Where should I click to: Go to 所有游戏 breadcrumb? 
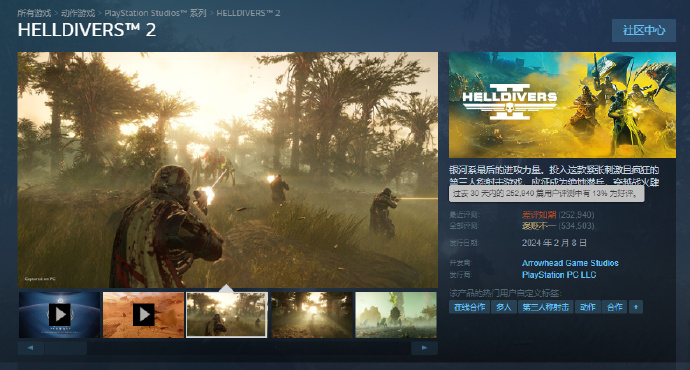click(34, 13)
